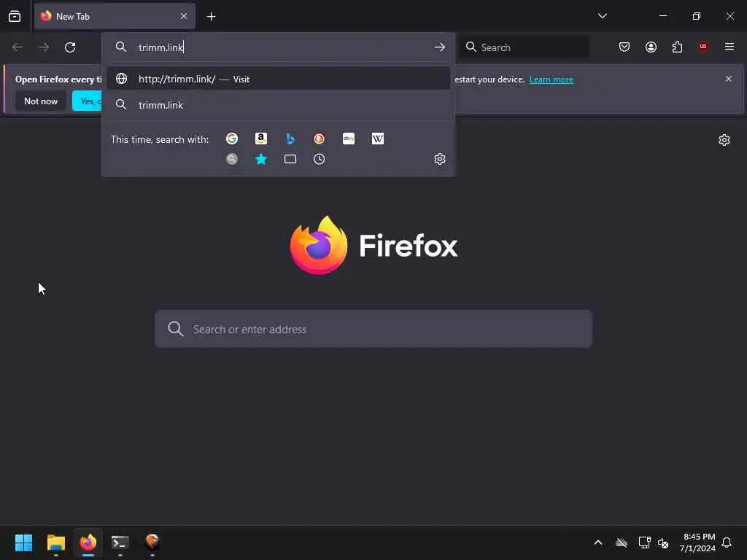Click Not now in the notification bar
The image size is (747, 560).
41,101
